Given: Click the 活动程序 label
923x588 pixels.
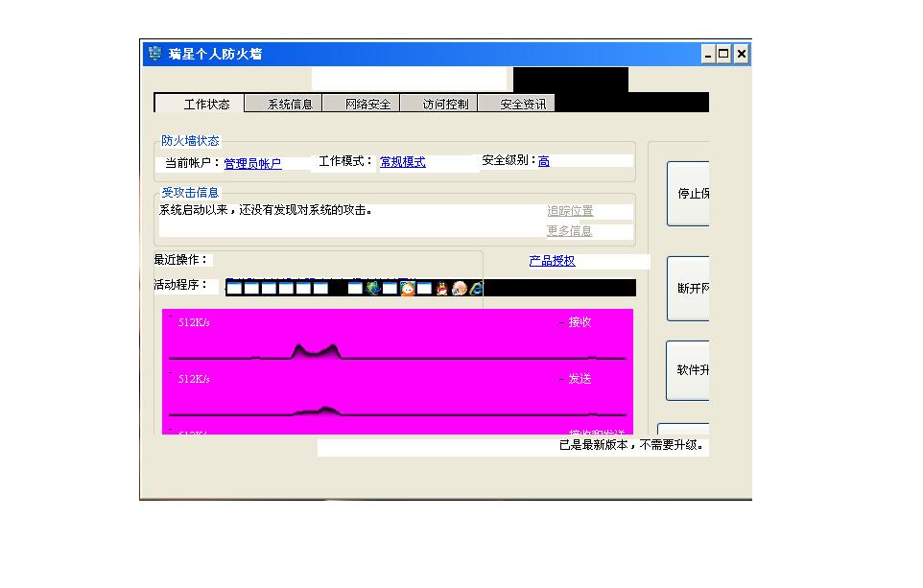Looking at the screenshot, I should pos(180,285).
